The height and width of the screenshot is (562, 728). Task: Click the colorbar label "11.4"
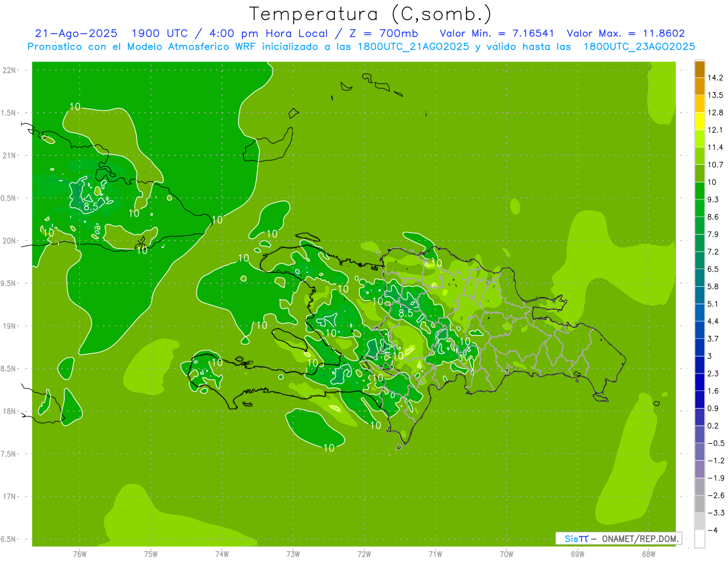(x=715, y=147)
